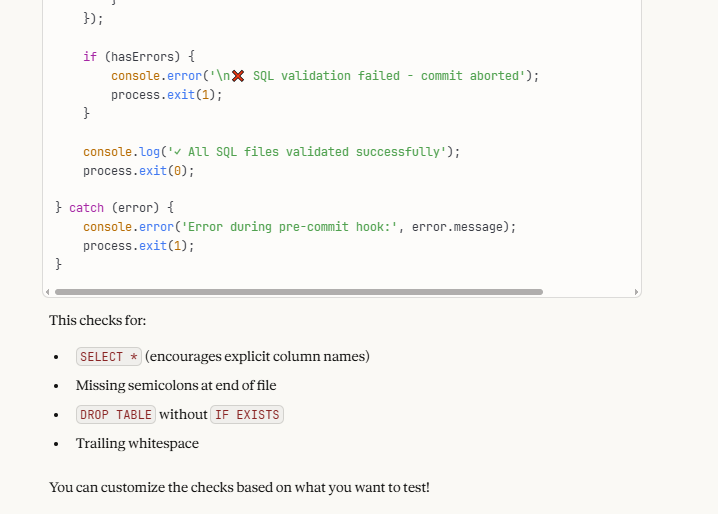
Task: Click the hasErrors variable in the if statement
Action: (x=149, y=57)
